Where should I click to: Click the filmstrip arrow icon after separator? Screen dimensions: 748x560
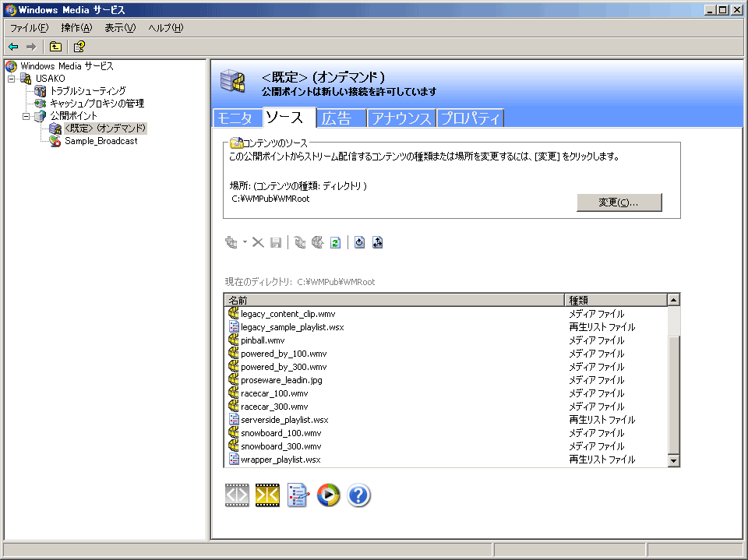pos(300,242)
